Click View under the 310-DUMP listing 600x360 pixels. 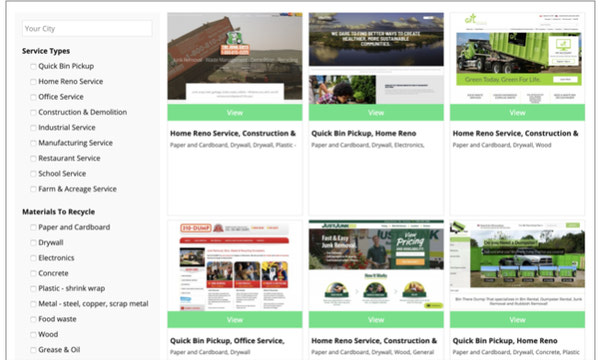click(235, 320)
